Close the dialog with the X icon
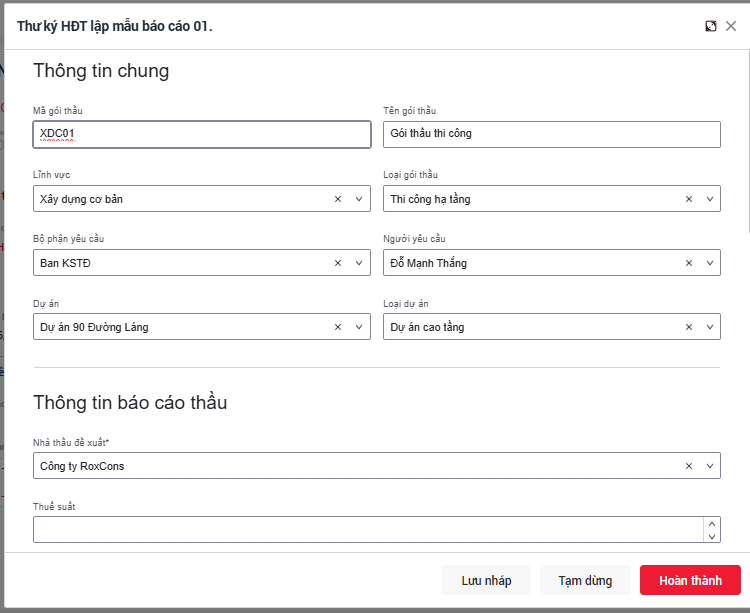750x613 pixels. tap(731, 26)
